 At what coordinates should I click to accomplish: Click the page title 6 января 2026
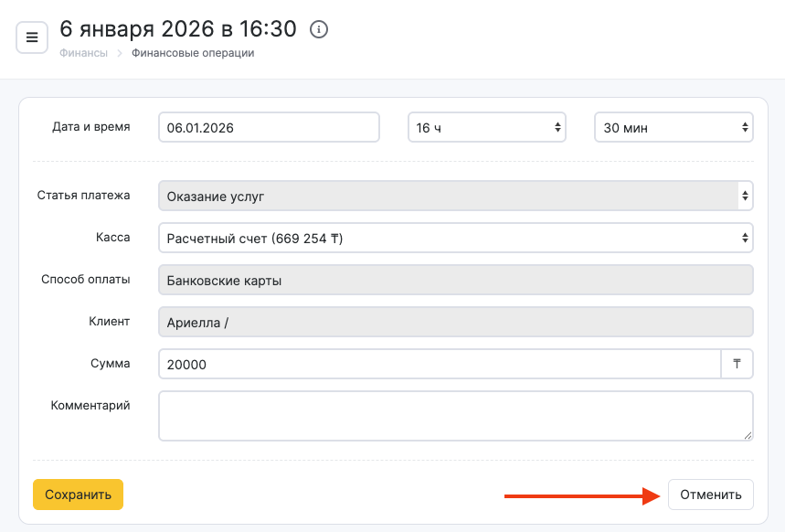[178, 29]
